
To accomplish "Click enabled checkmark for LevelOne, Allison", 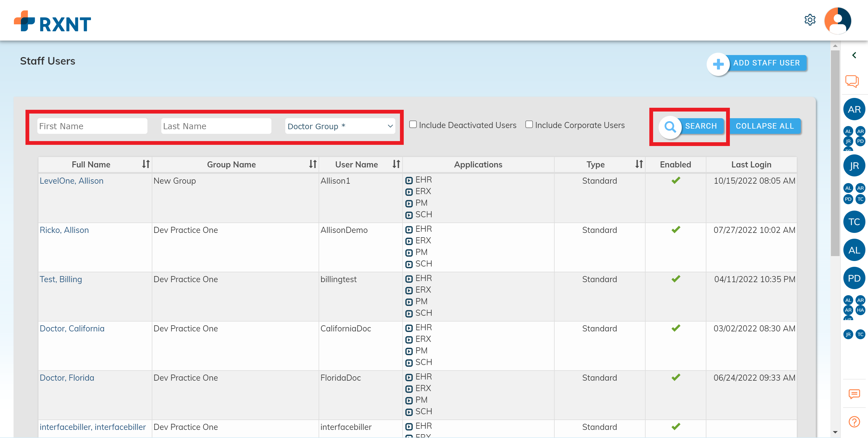I will coord(676,180).
